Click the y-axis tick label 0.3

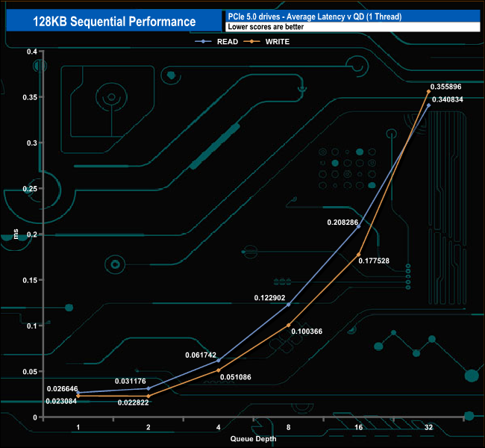32,143
